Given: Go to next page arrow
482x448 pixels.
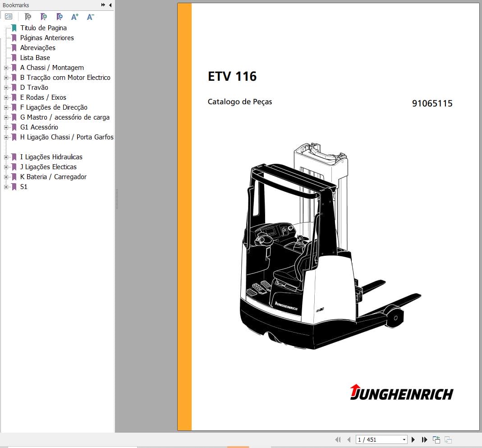Looking at the screenshot, I should click(x=413, y=439).
